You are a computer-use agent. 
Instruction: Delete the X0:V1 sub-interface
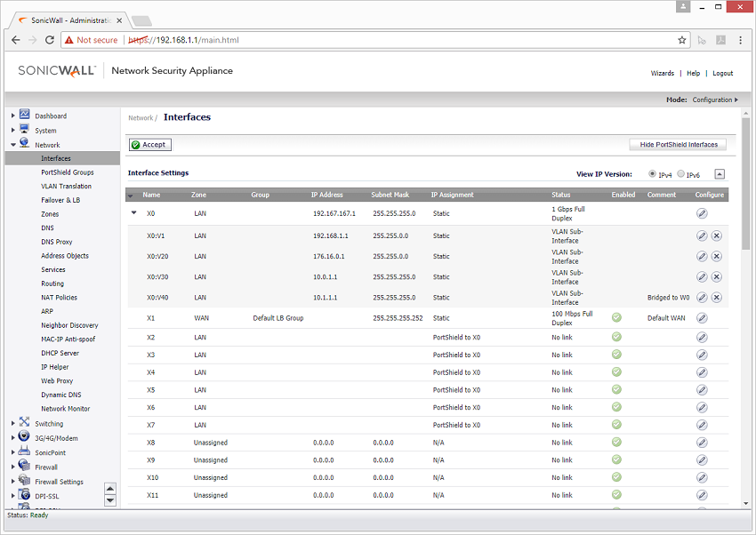[x=717, y=236]
